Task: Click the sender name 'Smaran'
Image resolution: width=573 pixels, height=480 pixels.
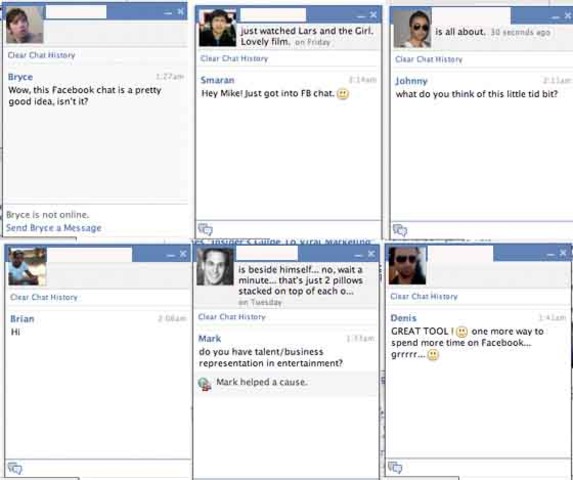Action: coord(217,80)
